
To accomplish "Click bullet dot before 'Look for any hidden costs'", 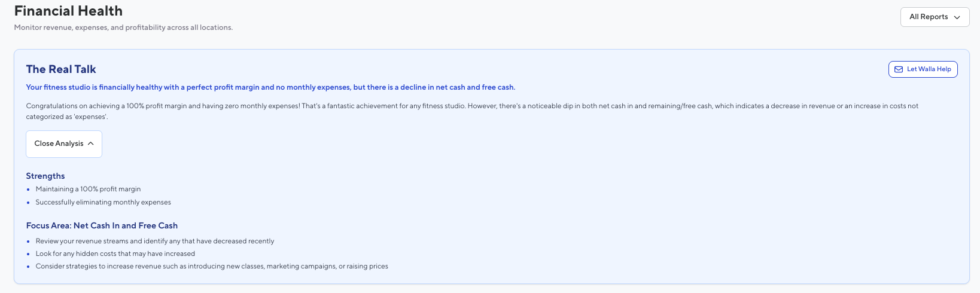I will [x=28, y=254].
